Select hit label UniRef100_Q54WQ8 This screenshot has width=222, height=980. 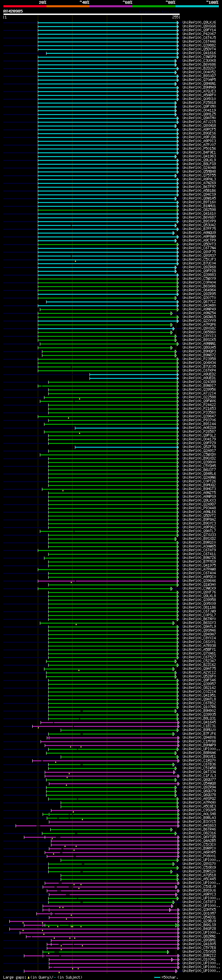tap(199, 783)
